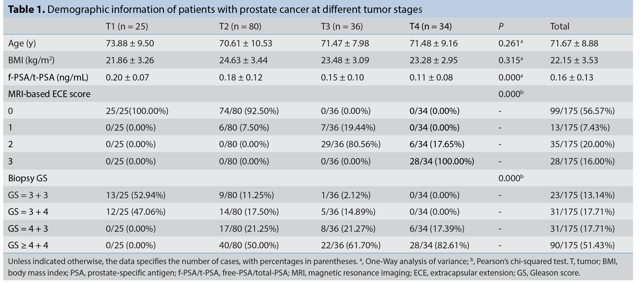Click the 99/175 (56.57%) total cell
The height and width of the screenshot is (283, 644).
click(x=582, y=111)
